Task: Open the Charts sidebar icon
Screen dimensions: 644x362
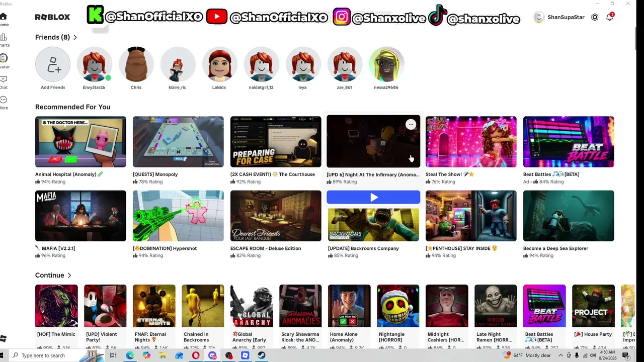Action: pyautogui.click(x=3, y=37)
